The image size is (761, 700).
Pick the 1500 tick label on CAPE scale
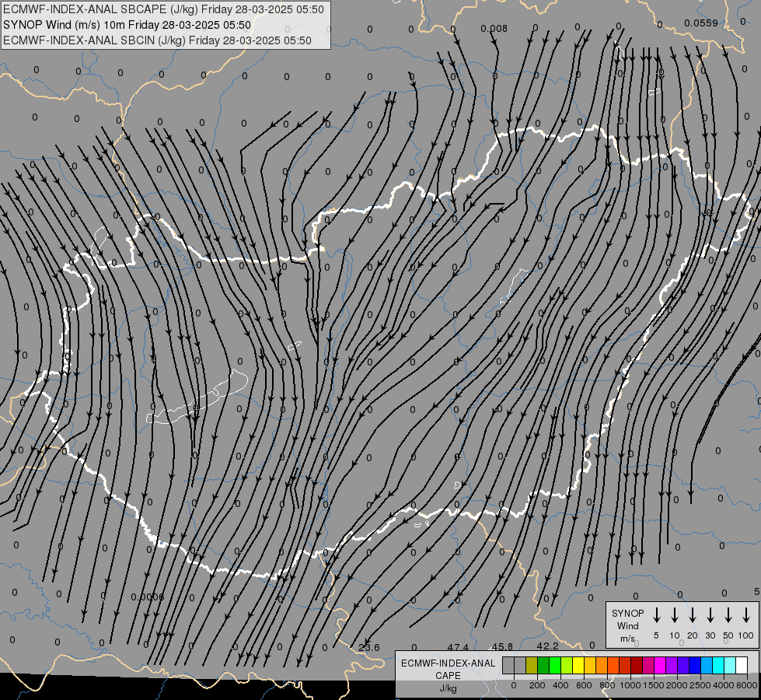(654, 685)
